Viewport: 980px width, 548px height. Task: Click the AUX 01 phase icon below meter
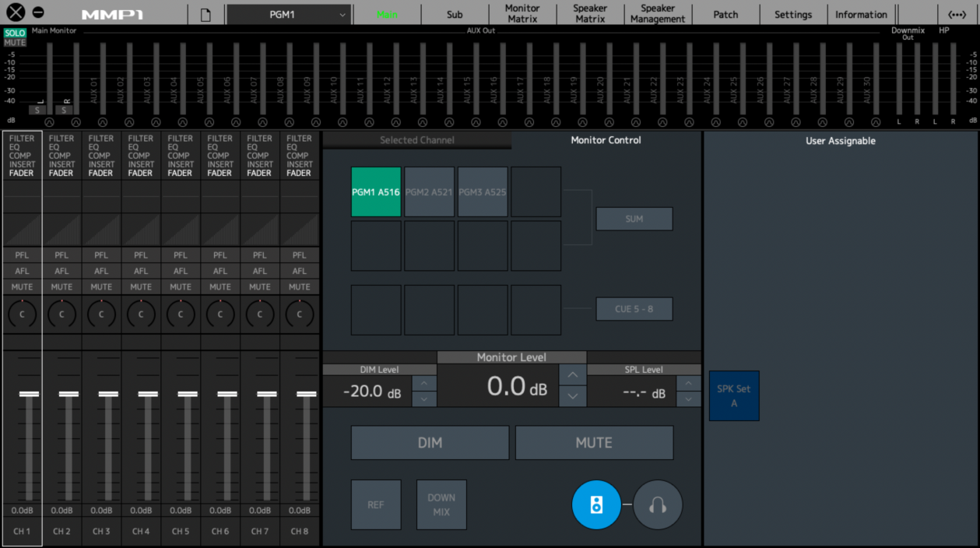click(x=102, y=122)
